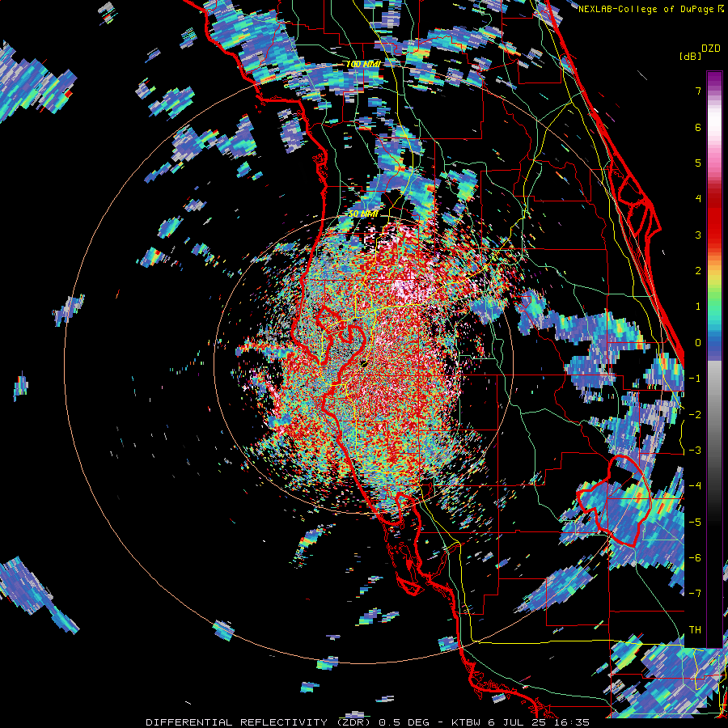Click the 100 NMI range ring label

tap(363, 64)
